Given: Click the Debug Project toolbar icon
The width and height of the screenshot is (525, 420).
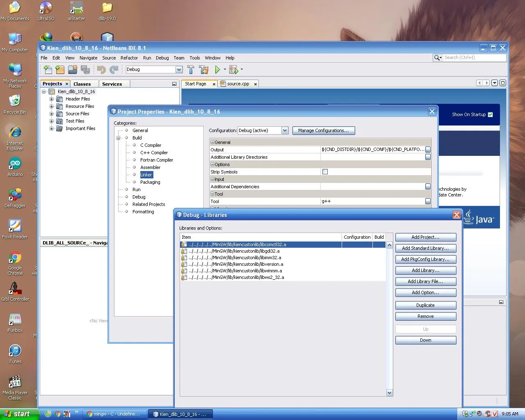Looking at the screenshot, I should (234, 70).
